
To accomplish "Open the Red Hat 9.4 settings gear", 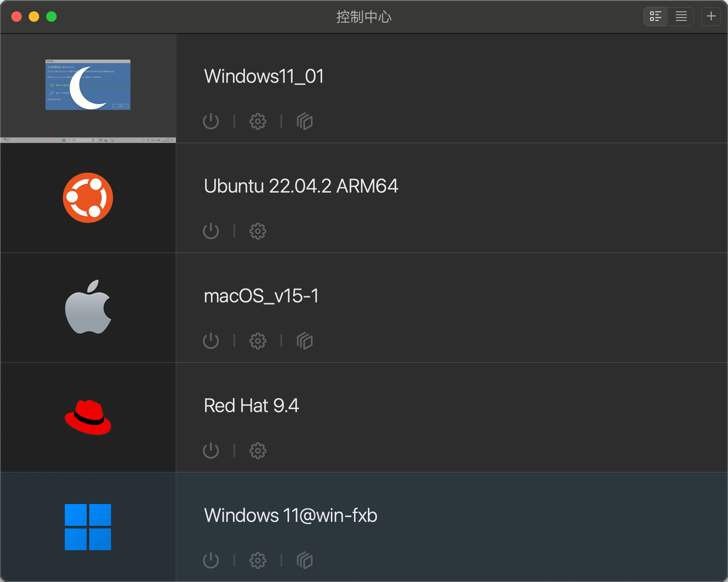I will 258,450.
